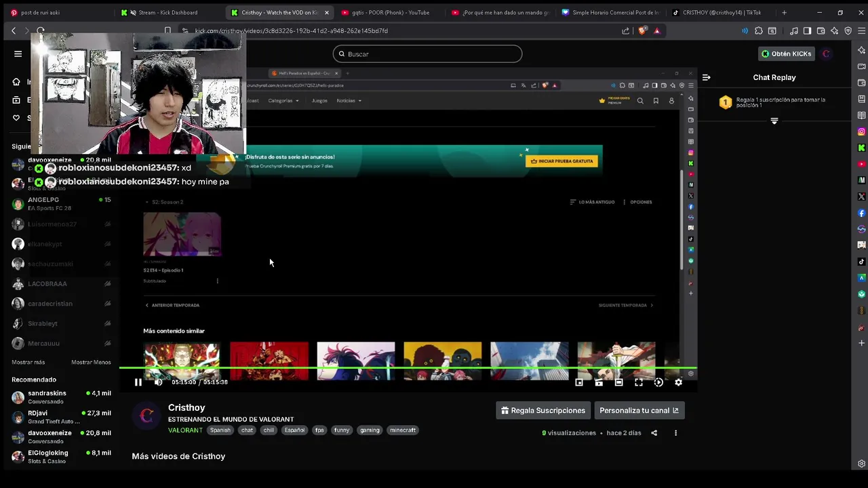Click Regala Suscripciones button
868x488 pixels.
543,410
